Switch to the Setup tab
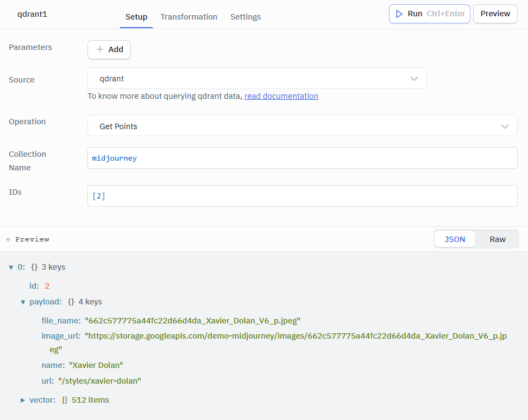The image size is (528, 420). click(136, 17)
